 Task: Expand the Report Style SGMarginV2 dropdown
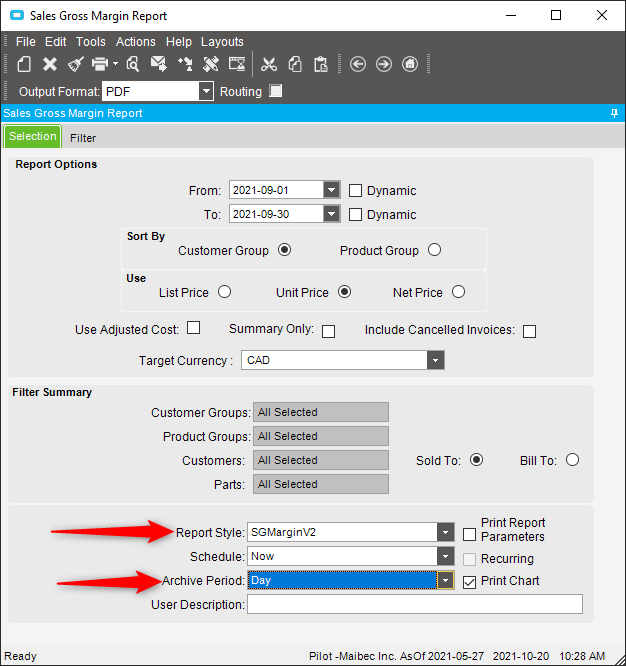click(446, 532)
